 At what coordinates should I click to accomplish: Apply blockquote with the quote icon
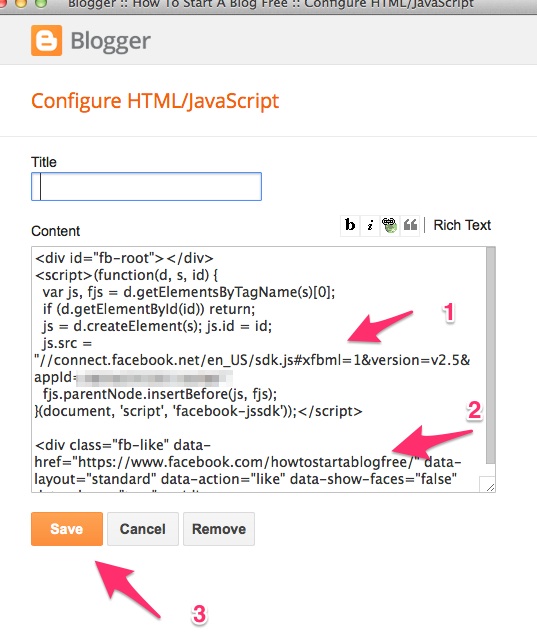click(410, 225)
